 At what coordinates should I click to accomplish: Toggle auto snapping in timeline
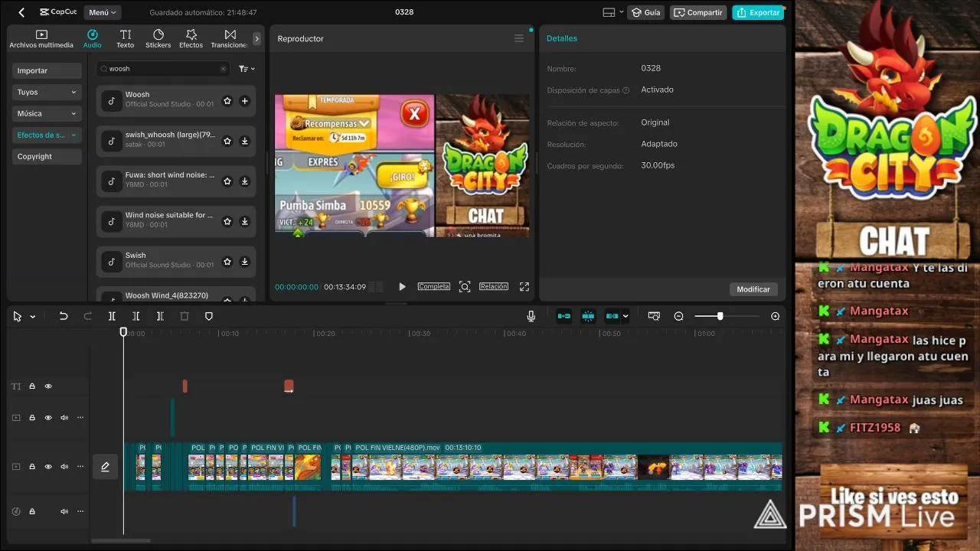tap(588, 316)
